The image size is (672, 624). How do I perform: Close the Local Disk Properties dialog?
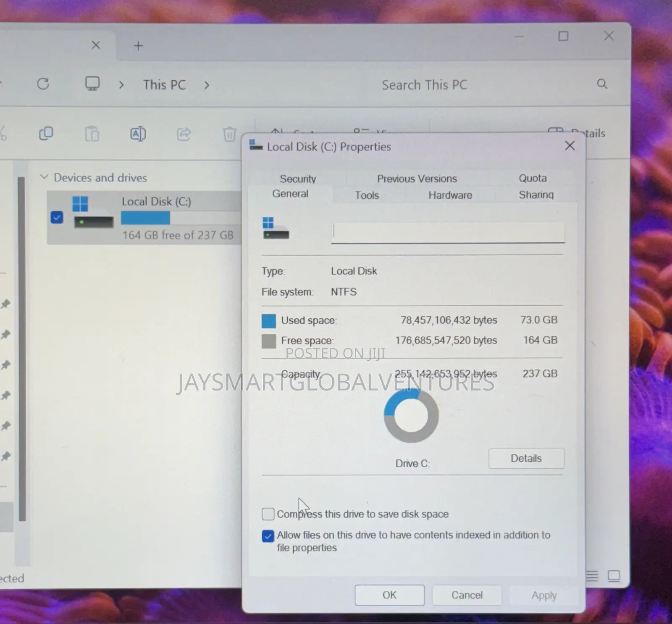point(570,146)
